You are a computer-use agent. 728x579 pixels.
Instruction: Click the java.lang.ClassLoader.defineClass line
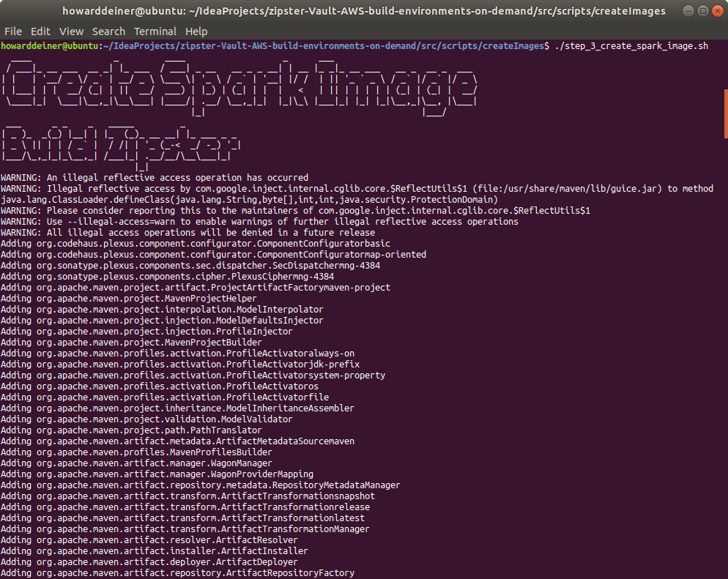coord(249,200)
